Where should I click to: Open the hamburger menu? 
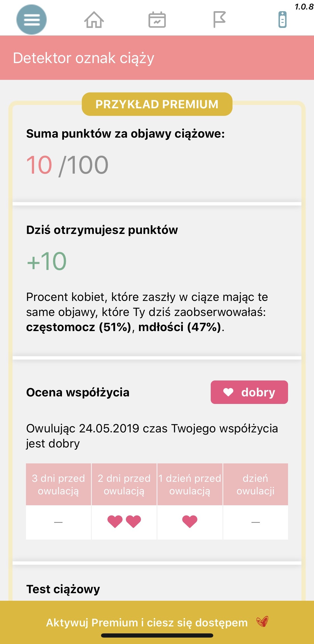click(32, 20)
